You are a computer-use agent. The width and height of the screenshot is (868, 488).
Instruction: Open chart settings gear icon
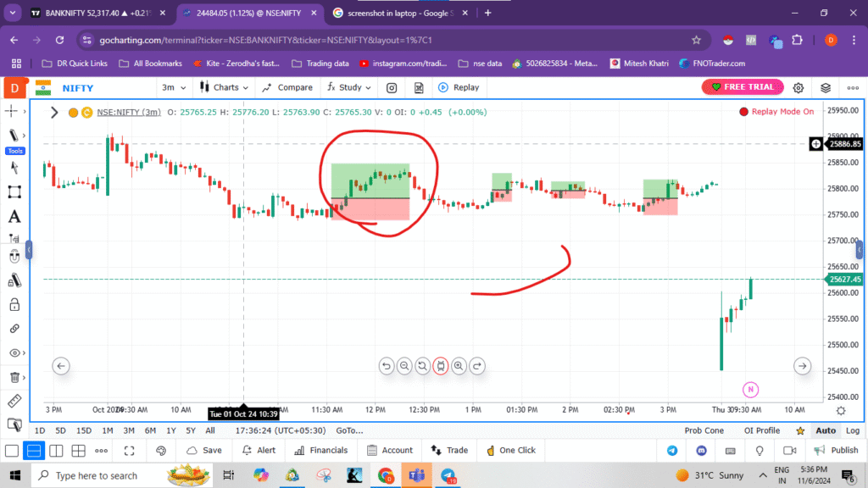tap(798, 87)
